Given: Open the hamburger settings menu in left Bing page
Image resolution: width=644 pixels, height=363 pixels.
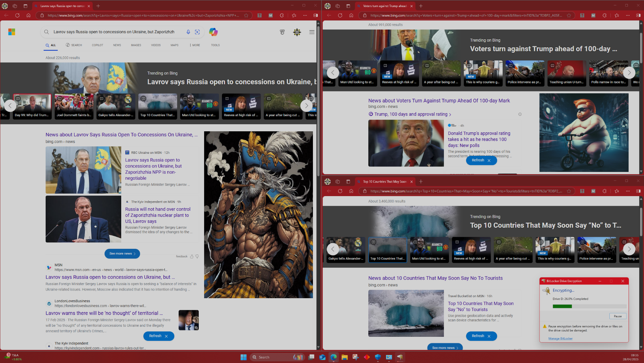Looking at the screenshot, I should point(312,32).
